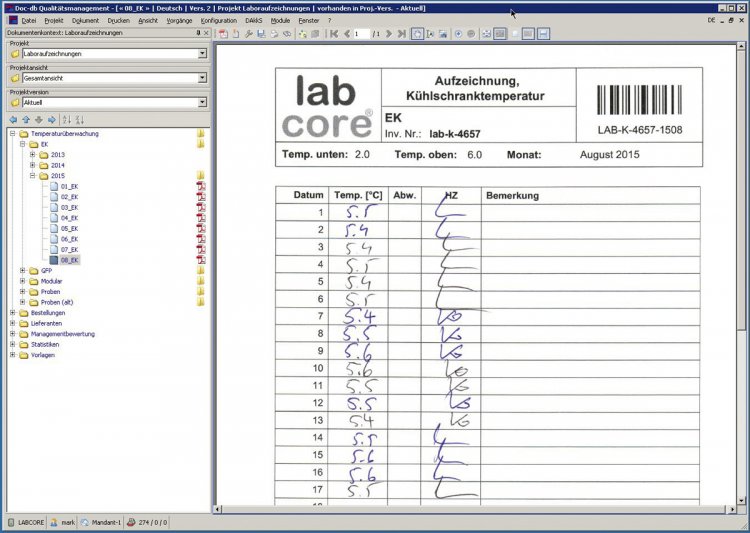Image resolution: width=750 pixels, height=533 pixels.
Task: Select the Managementbewertung folder
Action: [x=63, y=334]
